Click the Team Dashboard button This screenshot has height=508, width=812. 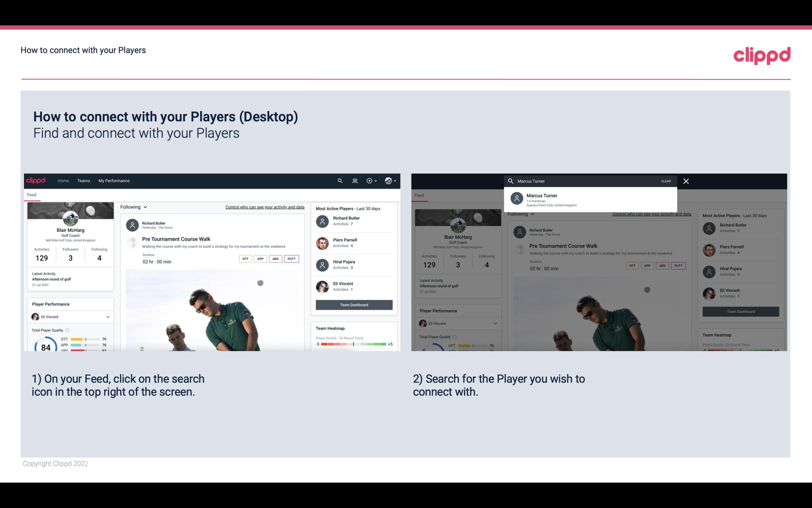(x=354, y=304)
